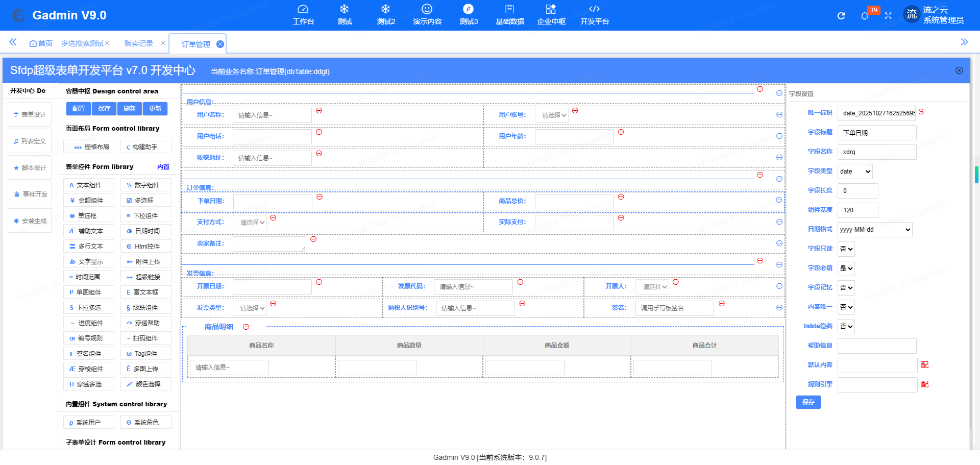Remove the 用户名称 field via red minus icon

click(319, 111)
